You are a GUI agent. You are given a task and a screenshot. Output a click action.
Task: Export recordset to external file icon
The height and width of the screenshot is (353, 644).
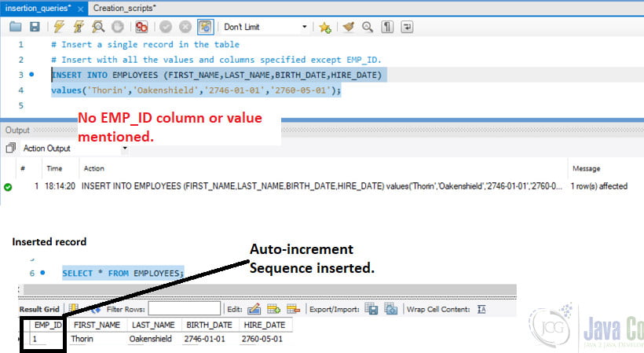click(371, 309)
